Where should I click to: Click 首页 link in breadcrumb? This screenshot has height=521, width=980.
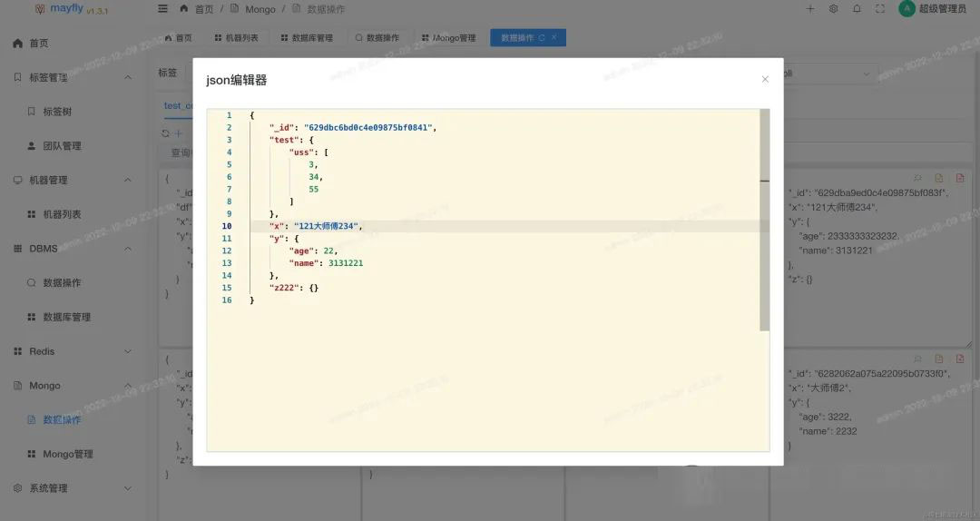204,9
